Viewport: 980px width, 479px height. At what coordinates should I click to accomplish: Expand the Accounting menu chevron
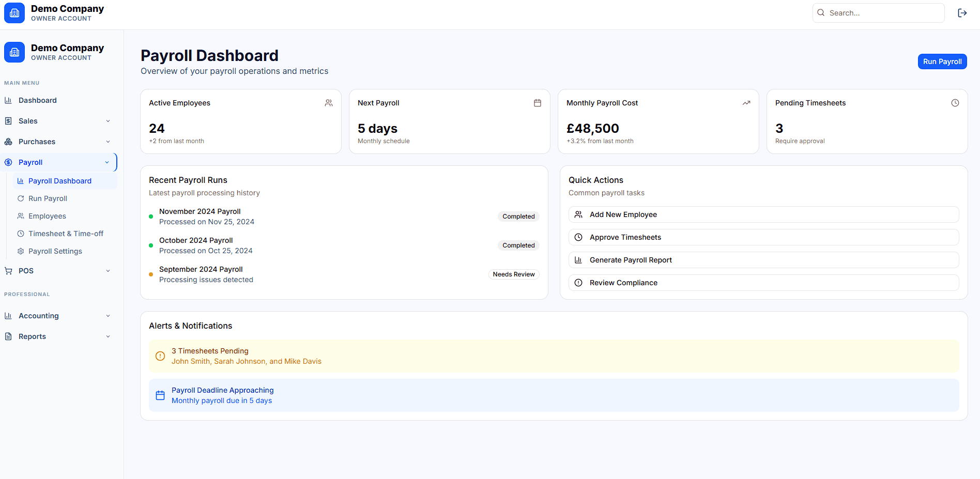pos(108,316)
